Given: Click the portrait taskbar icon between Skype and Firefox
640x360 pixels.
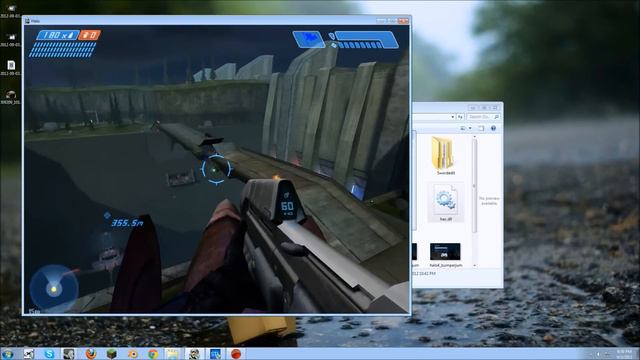Looking at the screenshot, I should point(70,354).
